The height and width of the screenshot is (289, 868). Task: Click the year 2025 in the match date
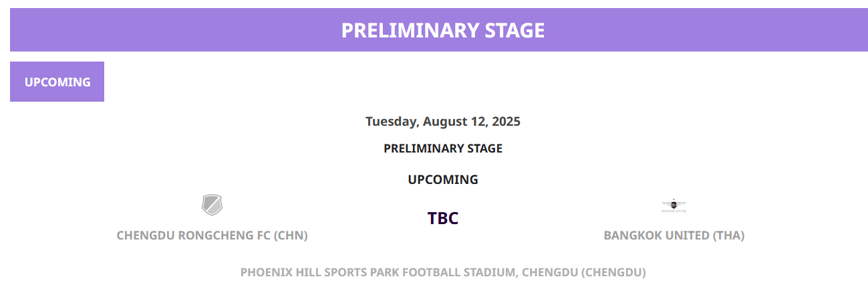(x=507, y=122)
